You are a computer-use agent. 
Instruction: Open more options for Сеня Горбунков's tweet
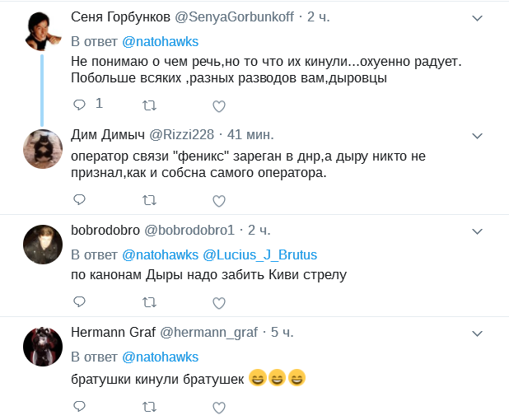coord(476,17)
